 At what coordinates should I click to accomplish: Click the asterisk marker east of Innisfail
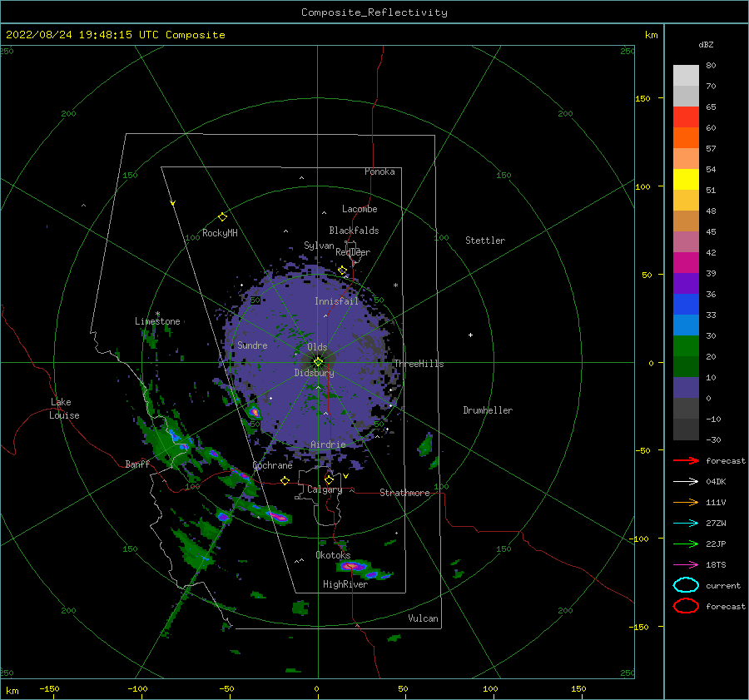(395, 285)
